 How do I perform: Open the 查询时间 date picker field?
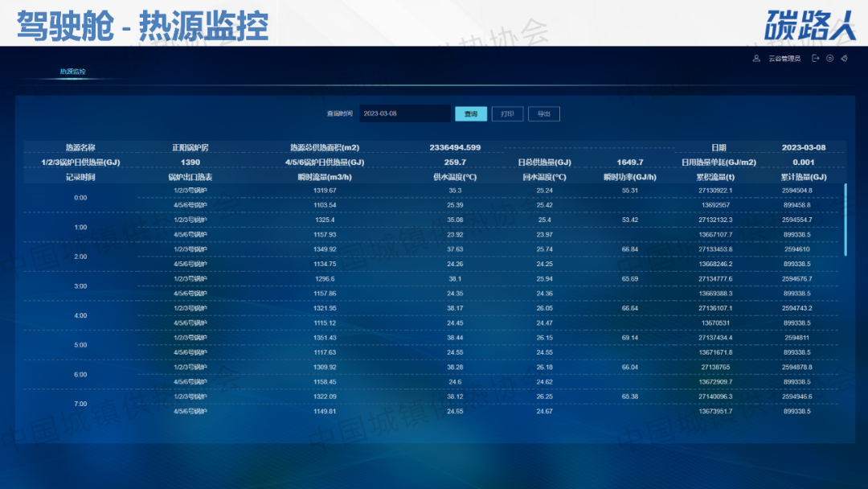click(x=403, y=114)
